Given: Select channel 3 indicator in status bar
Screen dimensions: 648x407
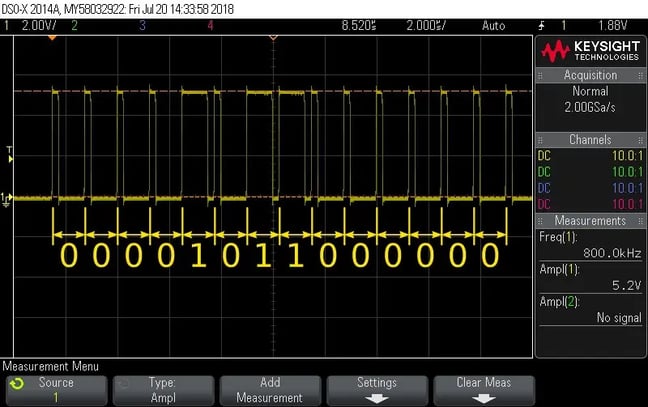Looking at the screenshot, I should (x=143, y=26).
